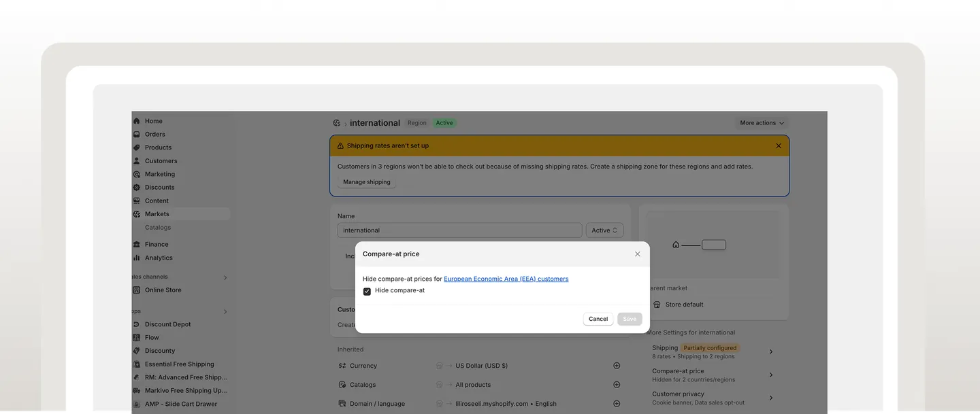The image size is (980, 414).
Task: Open the European Economic Area customers link
Action: point(506,279)
